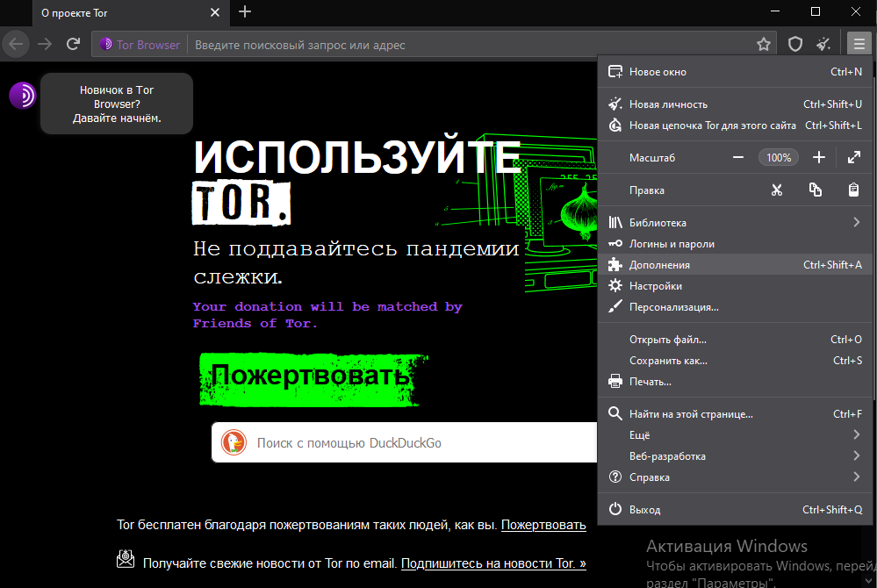Close the 'О проекте Tor' tab
Screen dimensions: 877x588
[x=215, y=12]
